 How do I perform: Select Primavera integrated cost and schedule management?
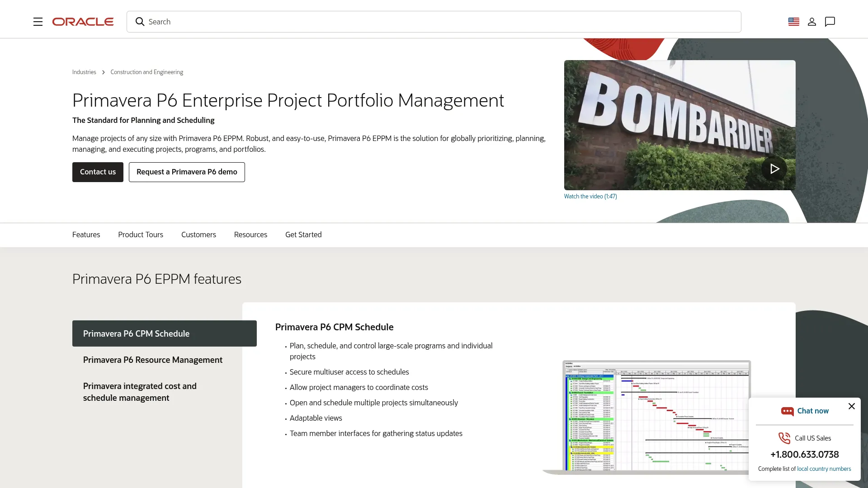click(140, 392)
